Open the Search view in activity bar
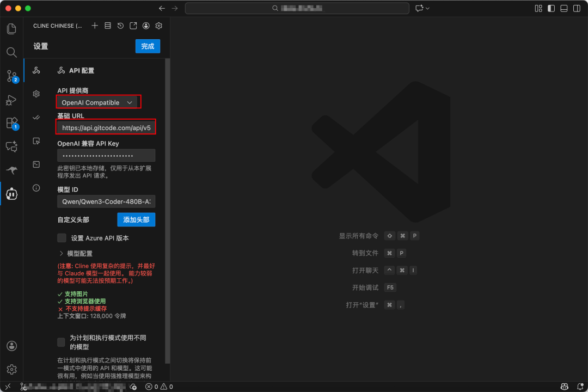Viewport: 588px width, 392px height. click(x=11, y=52)
